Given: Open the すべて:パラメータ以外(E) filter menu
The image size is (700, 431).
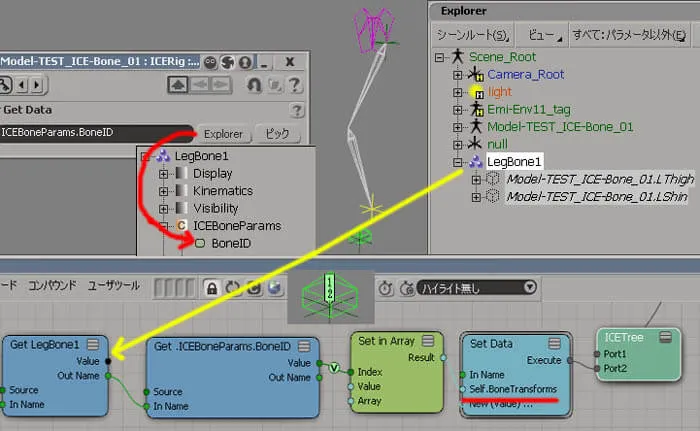Looking at the screenshot, I should tap(629, 35).
